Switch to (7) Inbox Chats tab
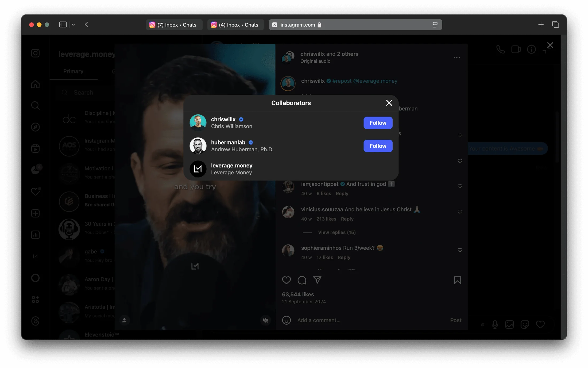Image resolution: width=588 pixels, height=368 pixels. (x=174, y=25)
